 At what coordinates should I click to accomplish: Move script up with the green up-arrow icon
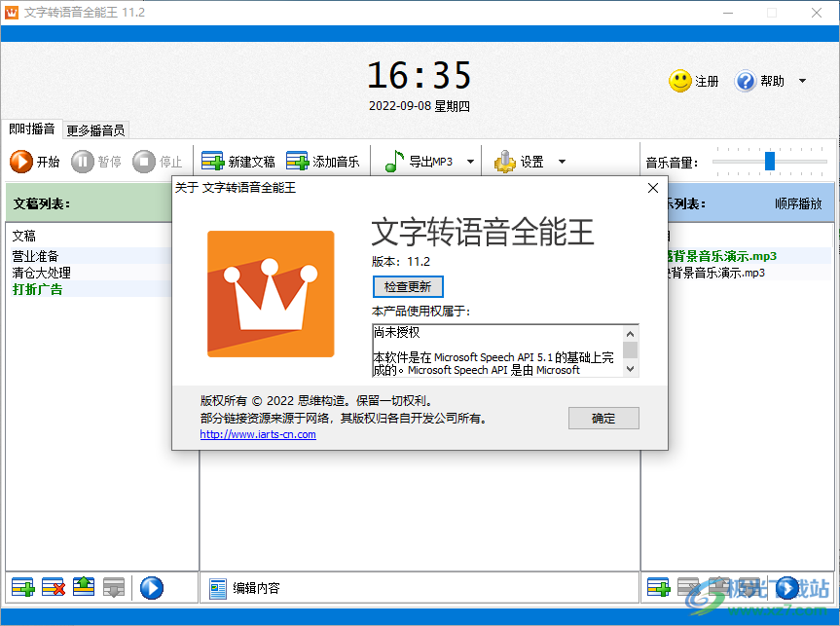[x=84, y=588]
